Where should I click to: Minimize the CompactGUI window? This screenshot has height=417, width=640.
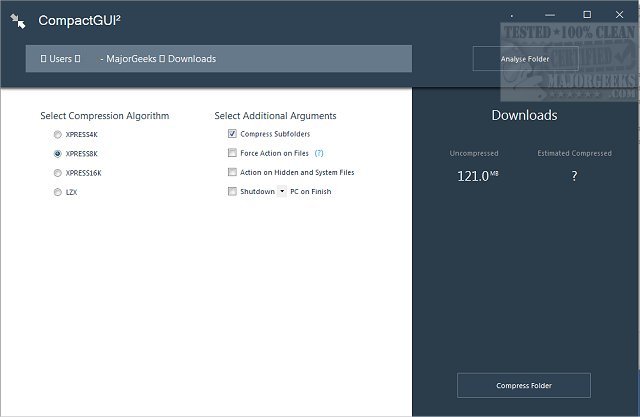click(550, 15)
